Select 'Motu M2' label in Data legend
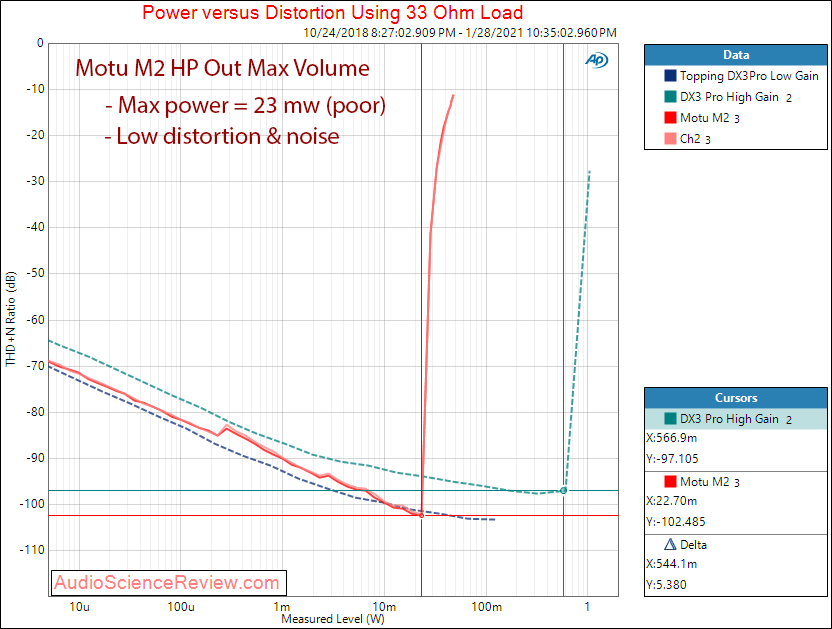This screenshot has height=629, width=832. tap(705, 118)
